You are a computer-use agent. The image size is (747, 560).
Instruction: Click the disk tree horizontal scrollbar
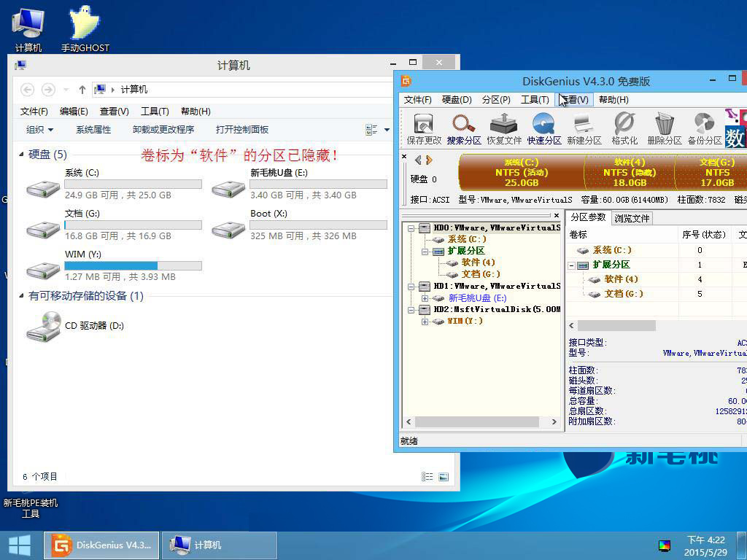tap(476, 422)
